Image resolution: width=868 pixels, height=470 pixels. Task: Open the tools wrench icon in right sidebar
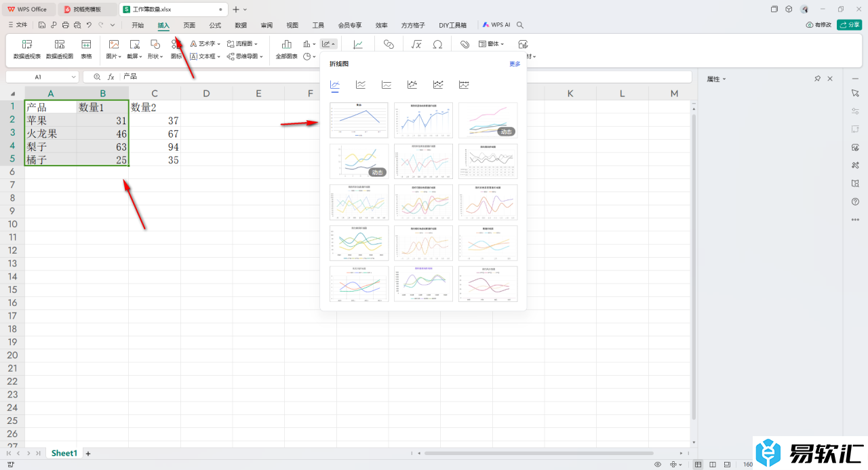[854, 165]
